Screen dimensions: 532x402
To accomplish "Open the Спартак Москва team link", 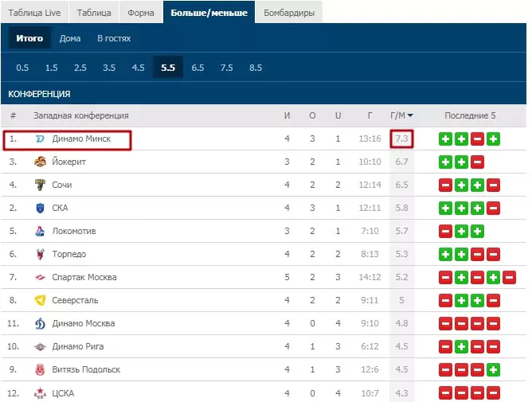I will 84,277.
